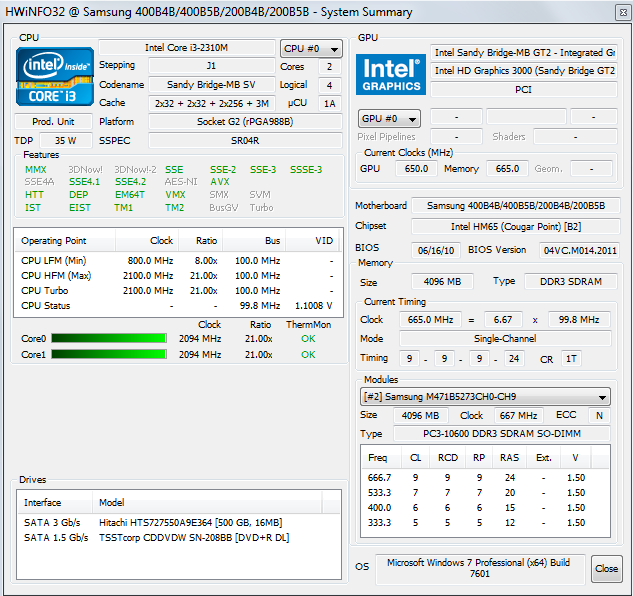The width and height of the screenshot is (633, 596).
Task: Click the Close button
Action: [606, 569]
